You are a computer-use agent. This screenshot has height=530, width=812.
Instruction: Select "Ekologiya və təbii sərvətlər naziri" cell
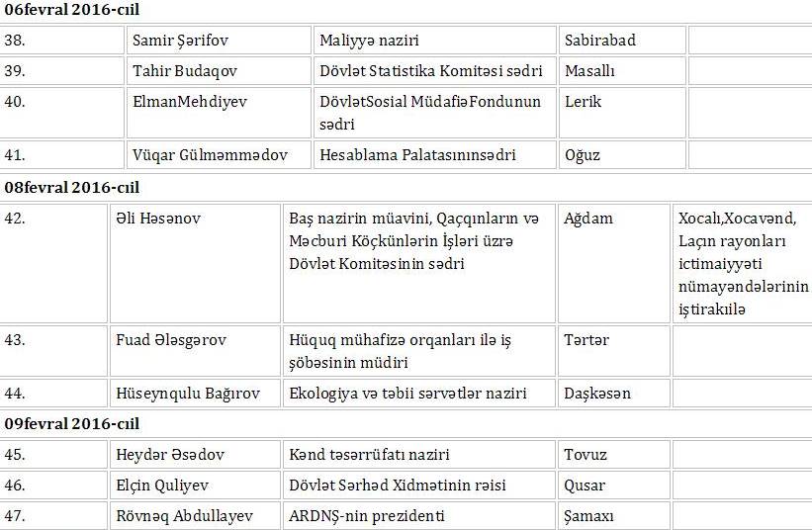click(407, 394)
